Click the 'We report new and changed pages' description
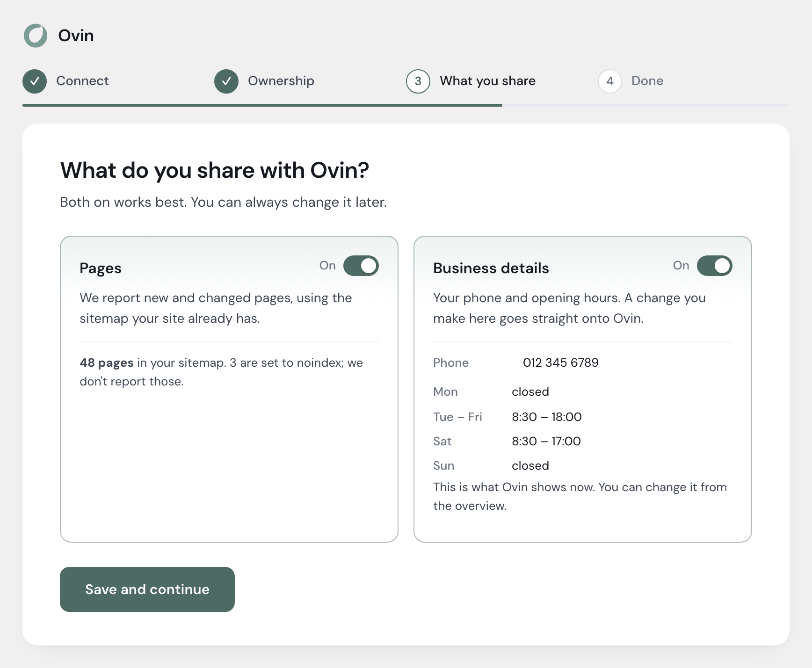Image resolution: width=812 pixels, height=668 pixels. [216, 308]
